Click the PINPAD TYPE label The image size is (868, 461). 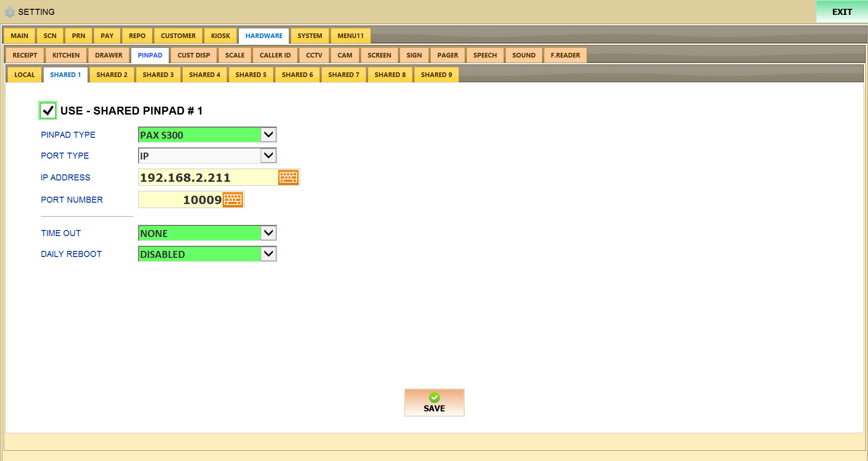tap(68, 135)
